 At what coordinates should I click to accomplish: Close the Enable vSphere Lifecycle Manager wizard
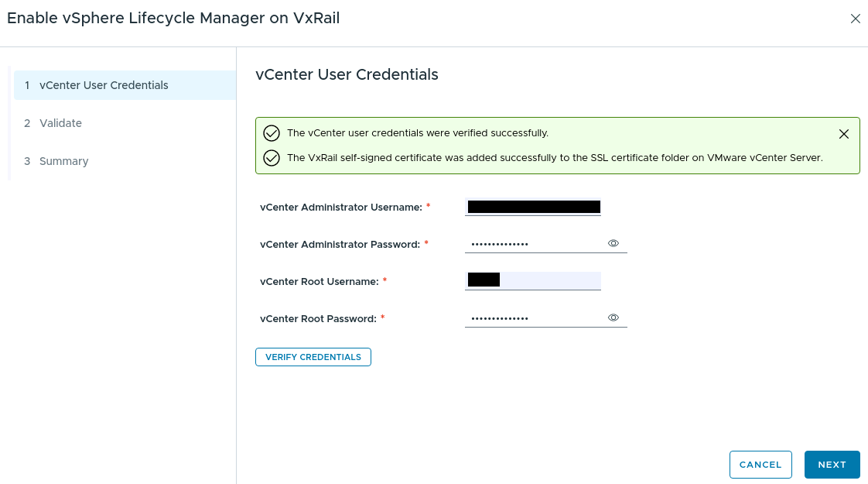click(x=856, y=19)
